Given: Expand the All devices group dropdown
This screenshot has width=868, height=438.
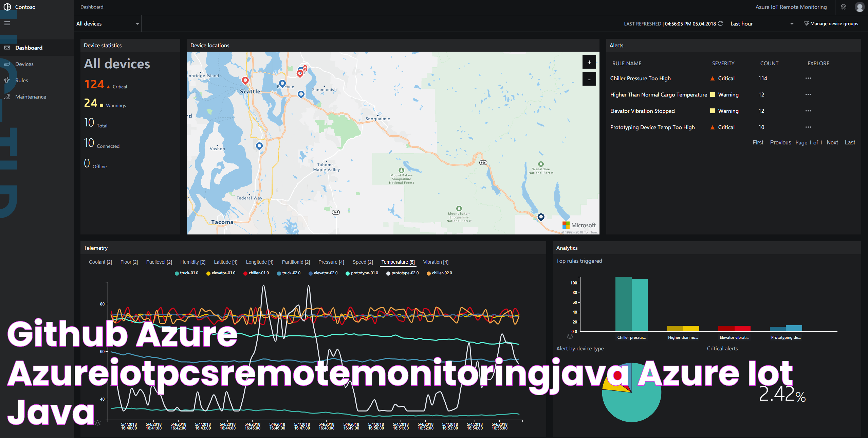Looking at the screenshot, I should point(108,24).
